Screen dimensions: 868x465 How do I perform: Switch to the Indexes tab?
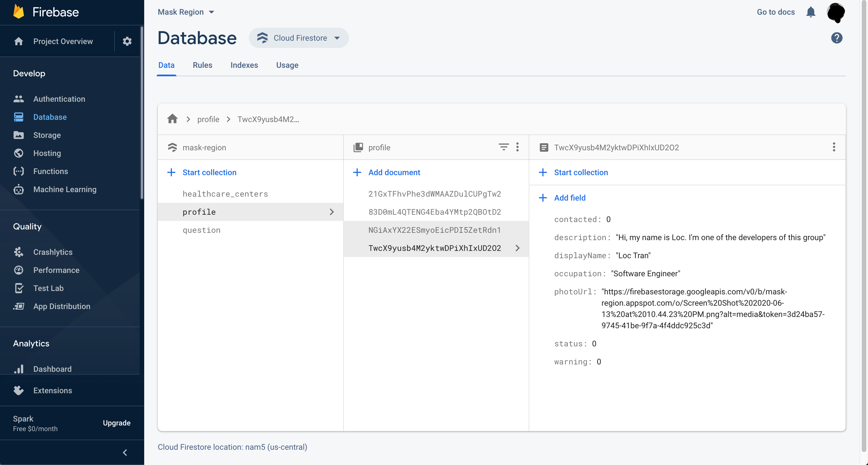[x=244, y=65]
